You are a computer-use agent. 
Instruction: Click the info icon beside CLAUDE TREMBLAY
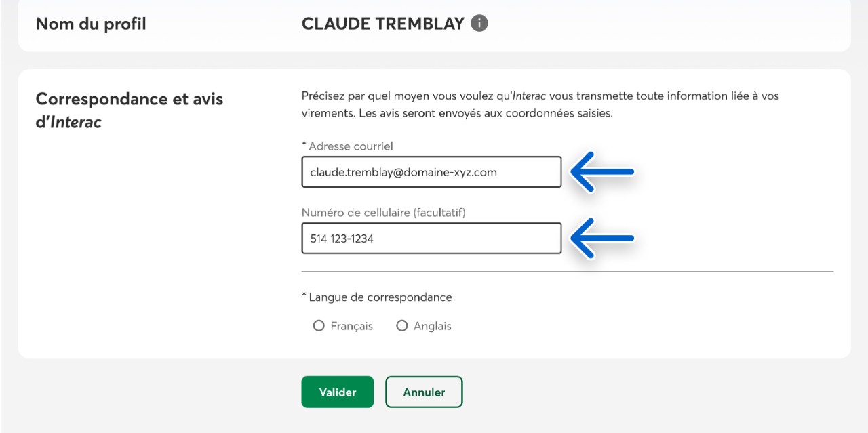point(479,24)
